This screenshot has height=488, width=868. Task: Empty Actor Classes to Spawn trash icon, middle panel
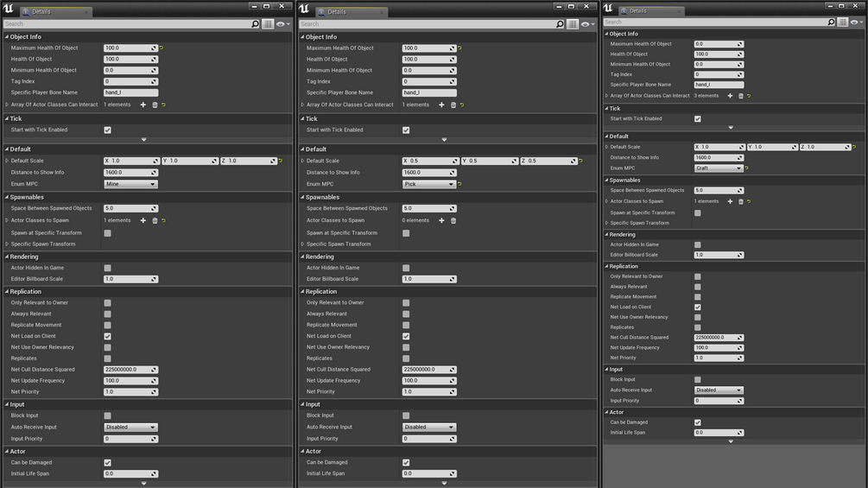453,221
